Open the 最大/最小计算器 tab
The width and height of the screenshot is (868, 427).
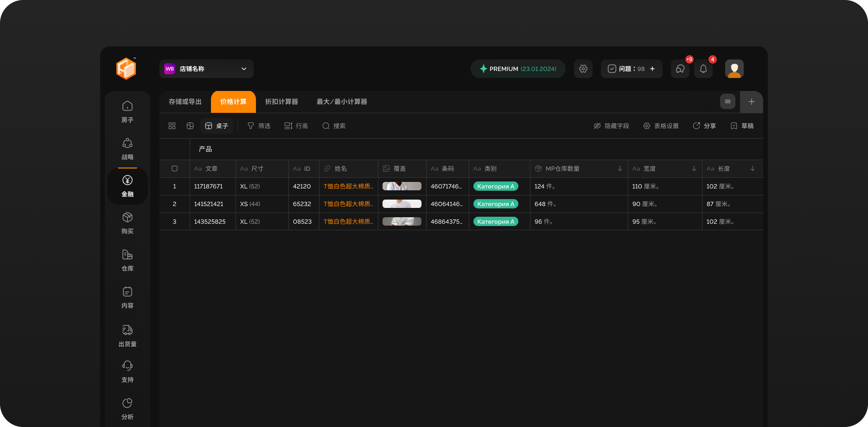342,102
